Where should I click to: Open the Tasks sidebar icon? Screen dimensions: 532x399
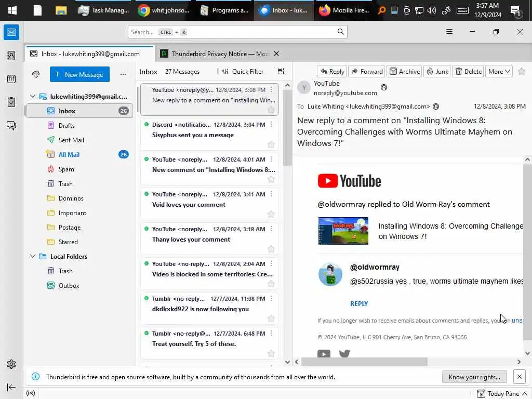[11, 102]
